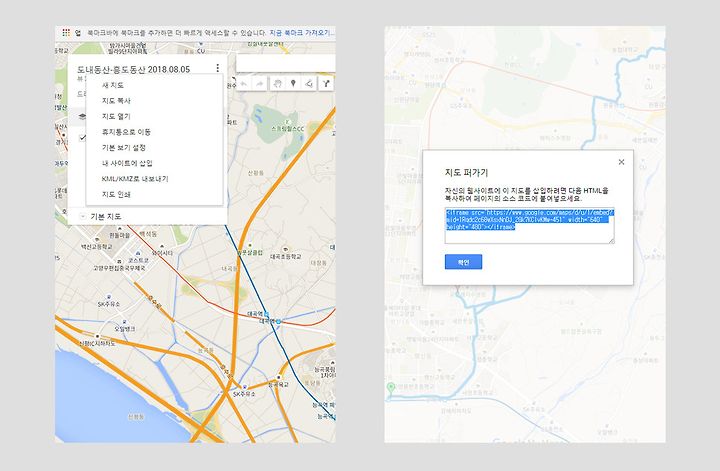
Task: Click the blue '확인' button
Action: pyautogui.click(x=463, y=262)
